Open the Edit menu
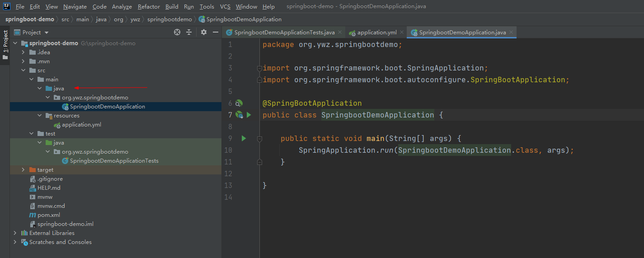This screenshot has width=644, height=258. [x=35, y=7]
